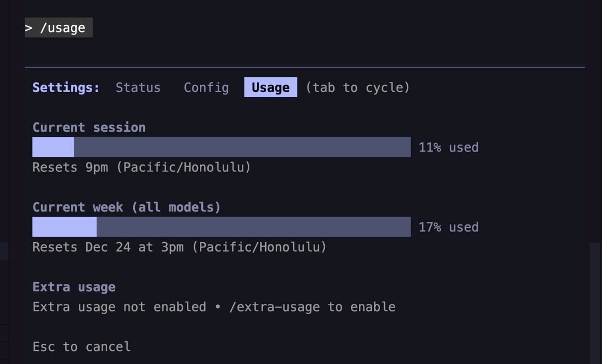Select the highlighted Usage tab
The height and width of the screenshot is (364, 602).
[x=270, y=87]
